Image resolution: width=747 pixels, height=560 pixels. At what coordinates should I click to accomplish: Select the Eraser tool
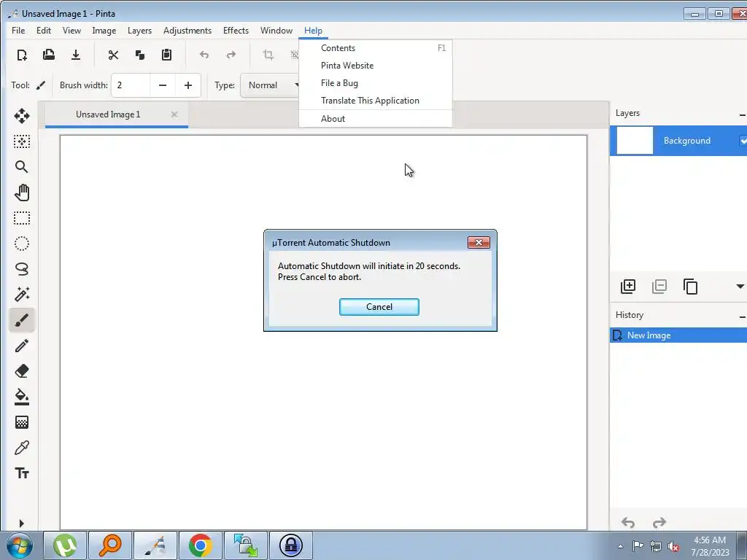[x=21, y=371]
